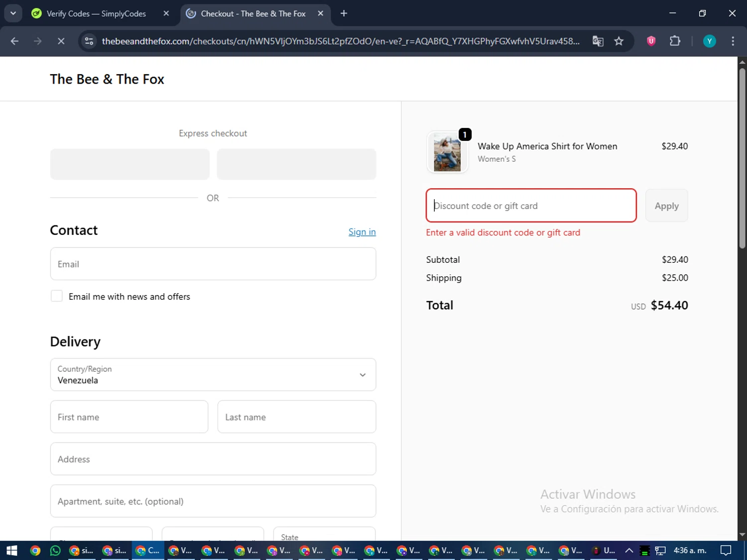This screenshot has width=747, height=560.
Task: Open the Windows Start menu
Action: [x=11, y=551]
